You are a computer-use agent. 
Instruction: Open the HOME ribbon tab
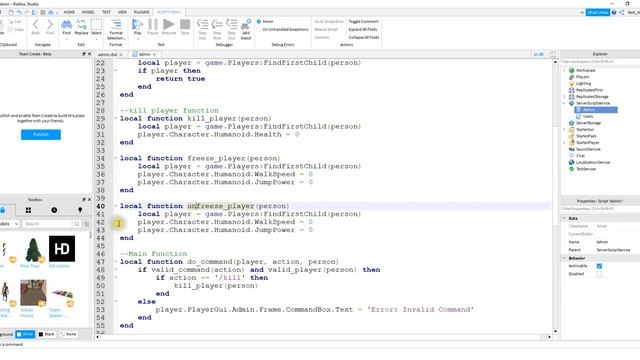point(69,12)
